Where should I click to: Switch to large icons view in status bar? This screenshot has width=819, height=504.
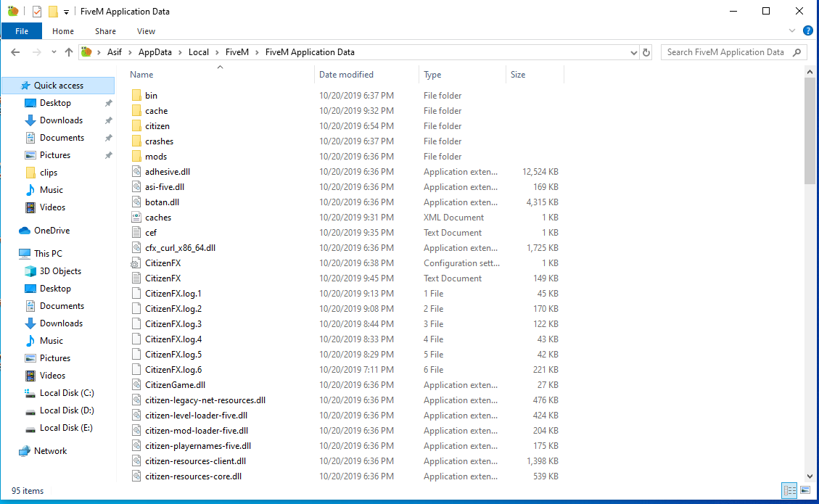805,491
